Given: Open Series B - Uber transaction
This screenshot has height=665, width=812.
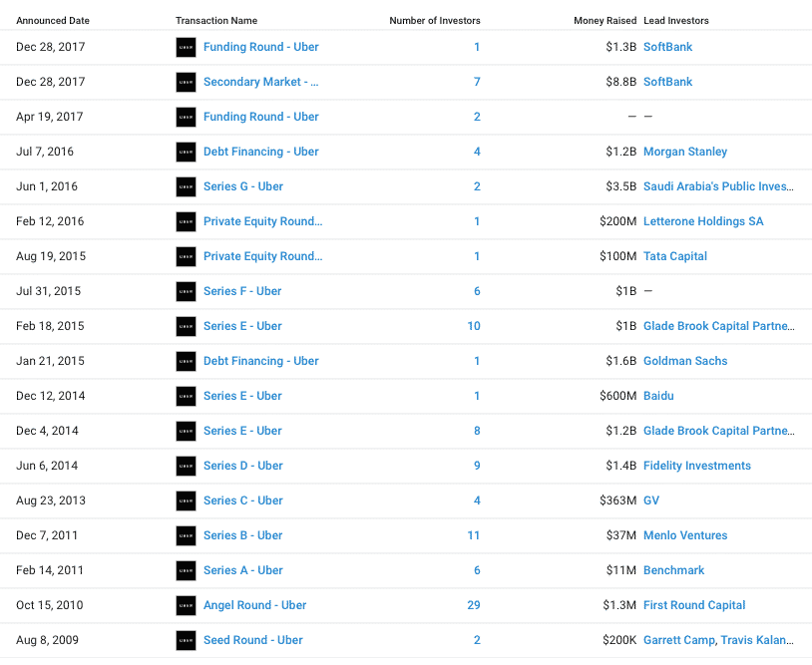Looking at the screenshot, I should pos(242,535).
